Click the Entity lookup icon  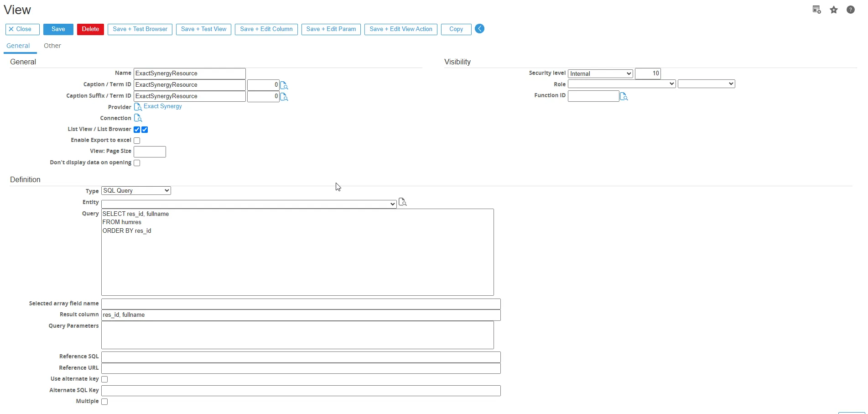[x=402, y=202]
